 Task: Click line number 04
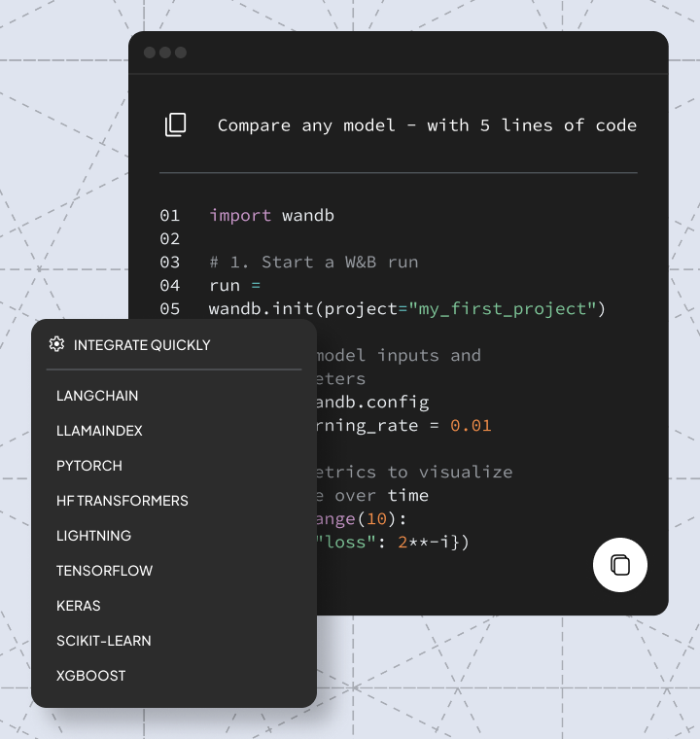[x=170, y=286]
